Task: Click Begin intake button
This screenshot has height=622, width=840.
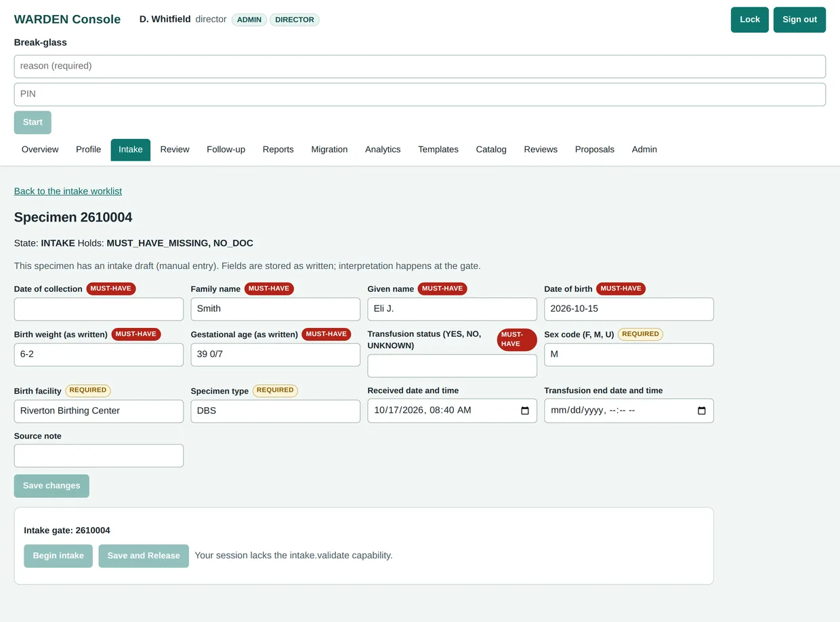Action: (58, 556)
